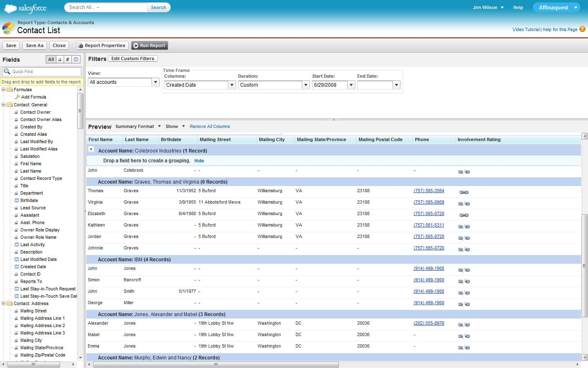Image resolution: width=588 pixels, height=368 pixels.
Task: Click the preview table vertical scrollbar thumb
Action: tap(584, 265)
